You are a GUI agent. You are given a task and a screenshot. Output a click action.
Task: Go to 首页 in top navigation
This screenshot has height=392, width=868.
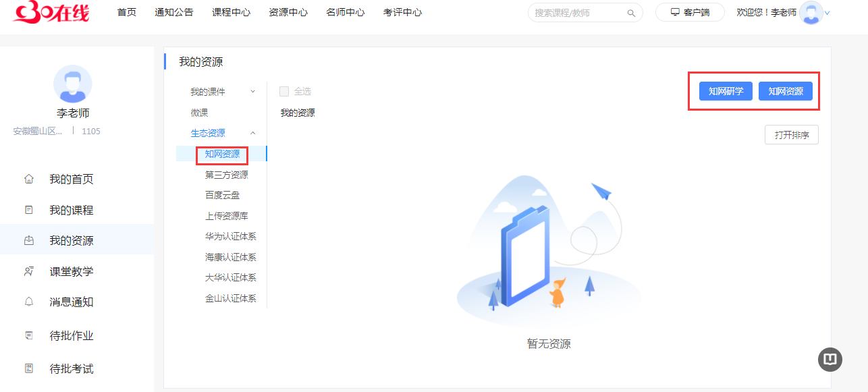(126, 12)
